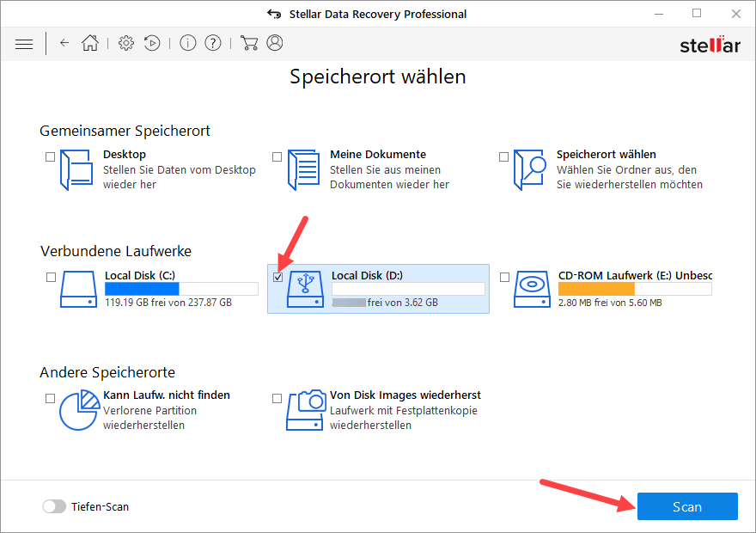Click the Local Disk (C:) usage bar
Image resolution: width=756 pixels, height=533 pixels.
pos(181,289)
